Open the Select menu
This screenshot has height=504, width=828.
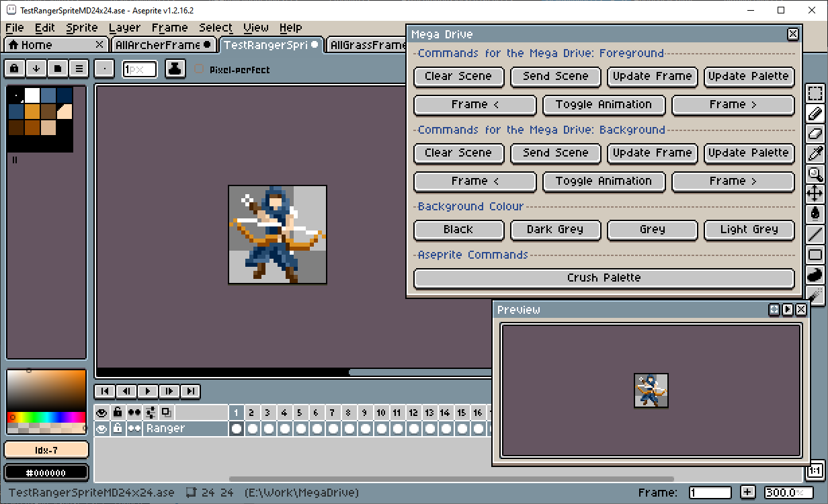pos(216,28)
